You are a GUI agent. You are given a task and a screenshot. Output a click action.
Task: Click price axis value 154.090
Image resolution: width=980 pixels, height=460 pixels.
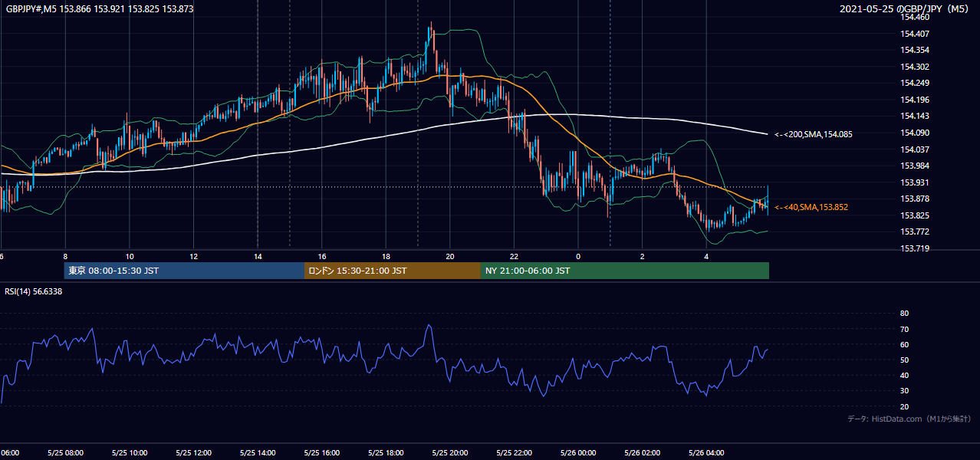point(914,133)
